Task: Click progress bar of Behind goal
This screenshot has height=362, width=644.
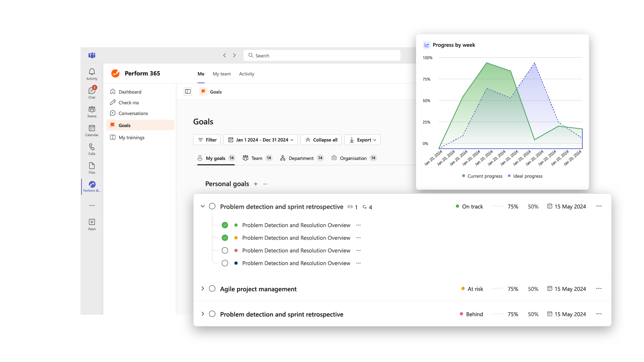Action: [497, 314]
